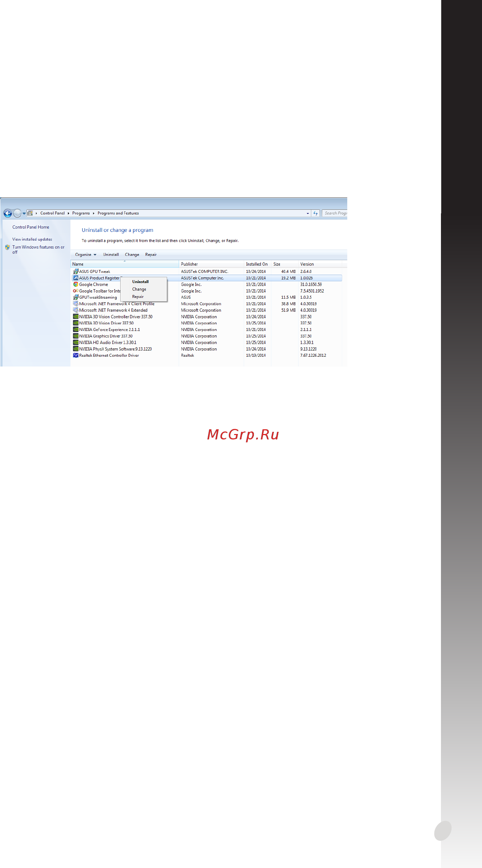Click Realtek Ethernet Controller Driver icon

[x=76, y=356]
